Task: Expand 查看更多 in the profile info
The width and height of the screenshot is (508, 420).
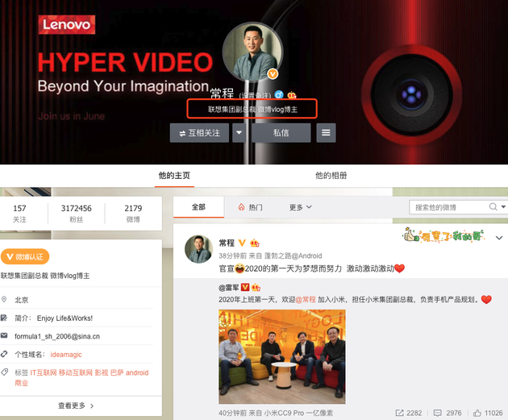Action: coord(76,405)
